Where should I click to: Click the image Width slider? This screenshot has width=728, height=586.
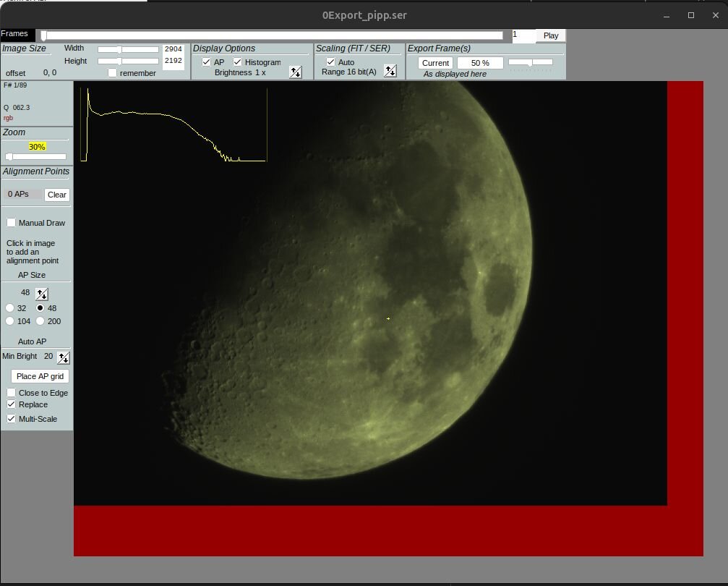[x=128, y=49]
